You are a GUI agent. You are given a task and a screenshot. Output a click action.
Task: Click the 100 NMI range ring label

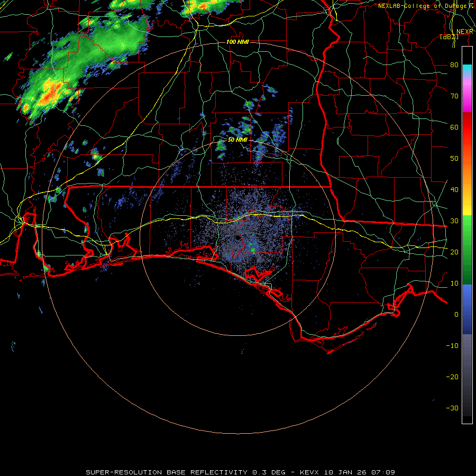(x=237, y=42)
